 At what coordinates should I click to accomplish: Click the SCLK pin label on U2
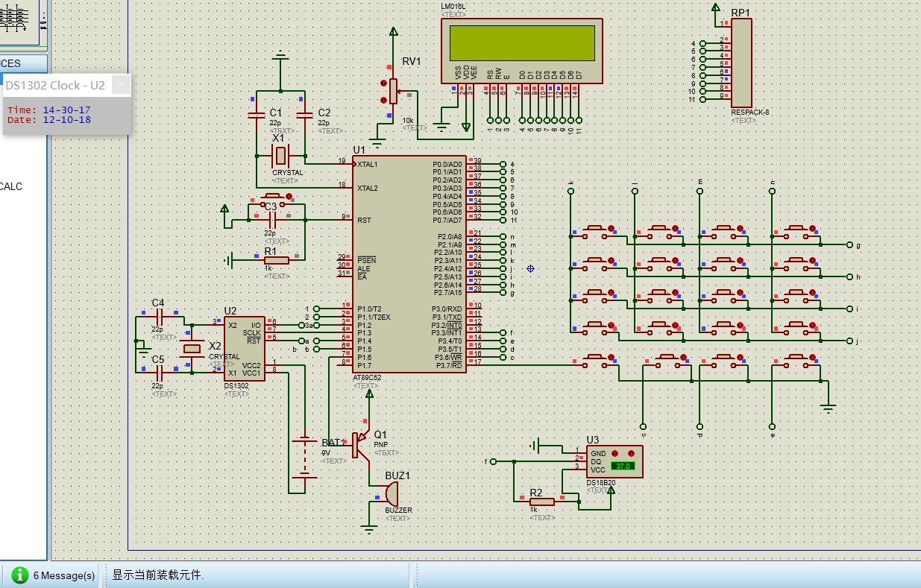tap(252, 332)
